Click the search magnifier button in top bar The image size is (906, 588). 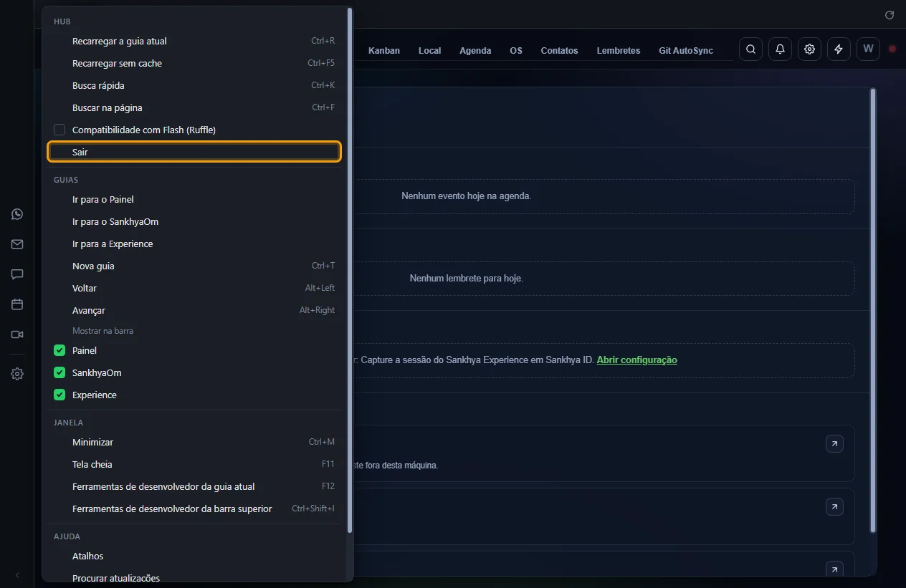(x=750, y=49)
